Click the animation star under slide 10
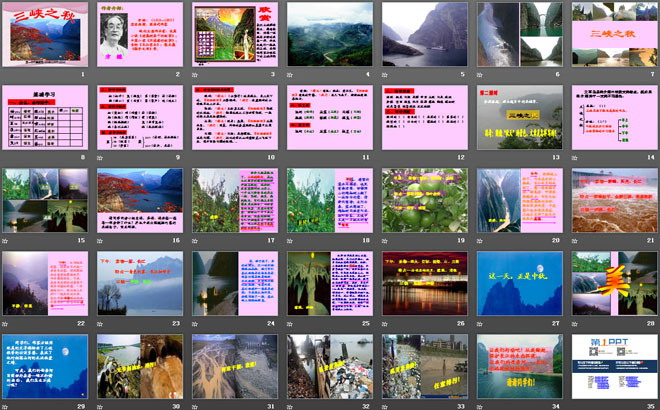 [x=195, y=158]
